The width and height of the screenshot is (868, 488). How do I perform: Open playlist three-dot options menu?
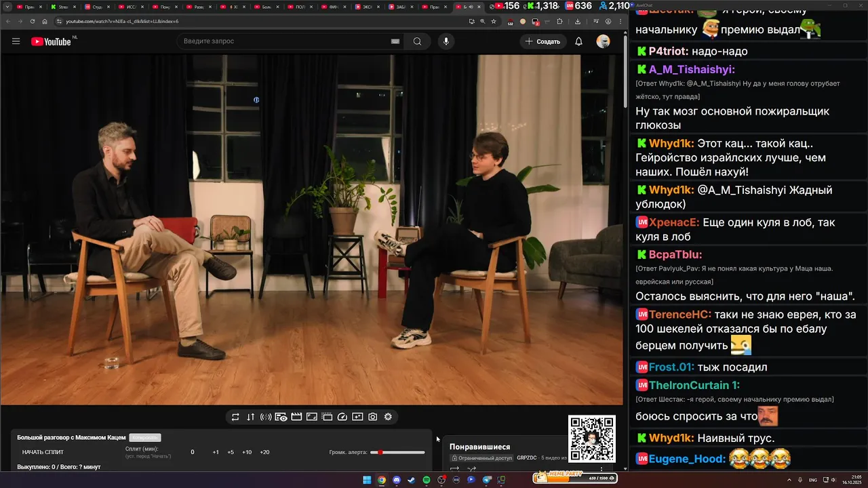601,468
